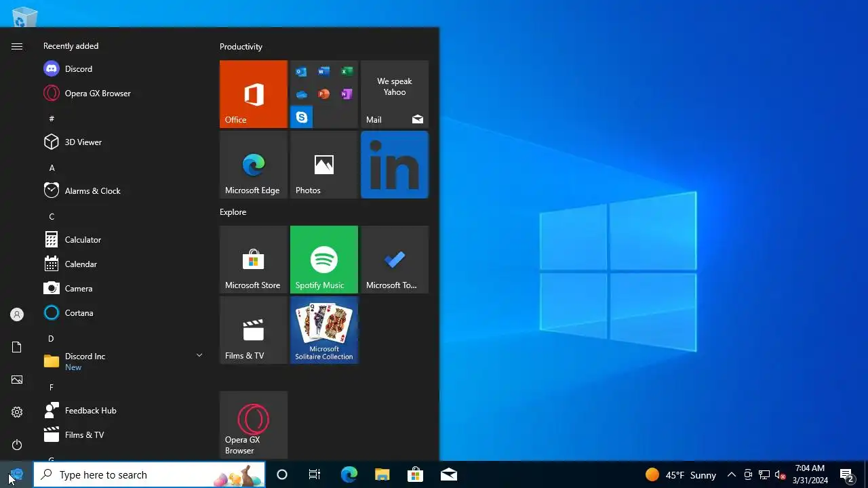Open OneNote icon in Office apps tile

coord(347,94)
